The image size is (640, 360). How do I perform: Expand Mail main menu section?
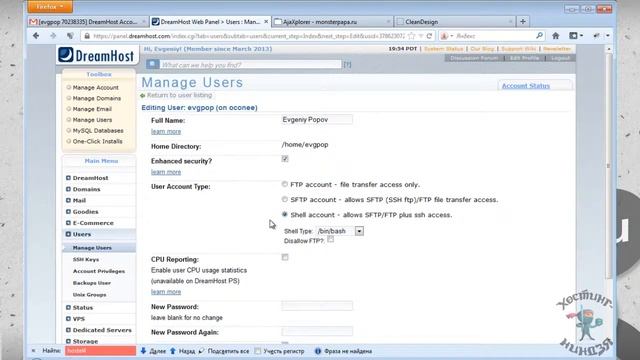(x=68, y=200)
